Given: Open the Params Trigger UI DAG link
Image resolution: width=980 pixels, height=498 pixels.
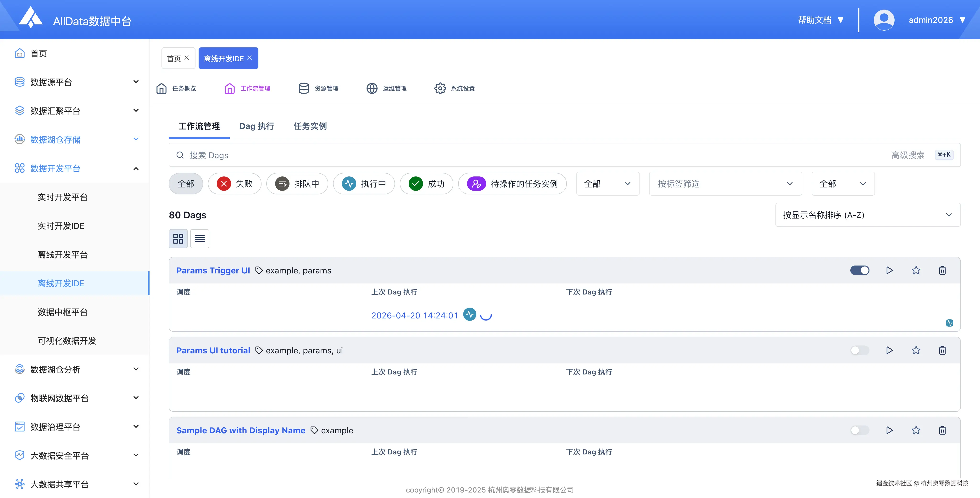Looking at the screenshot, I should pyautogui.click(x=213, y=270).
